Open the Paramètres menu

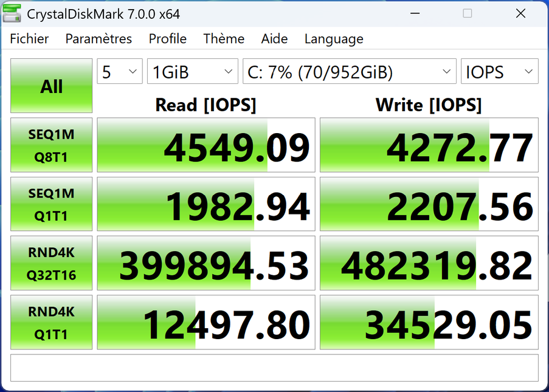click(98, 38)
